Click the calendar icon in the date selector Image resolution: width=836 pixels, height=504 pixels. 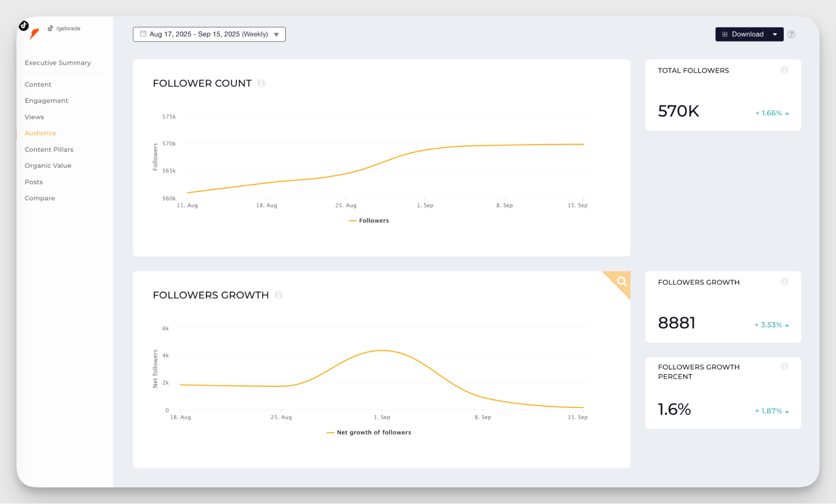click(x=143, y=34)
